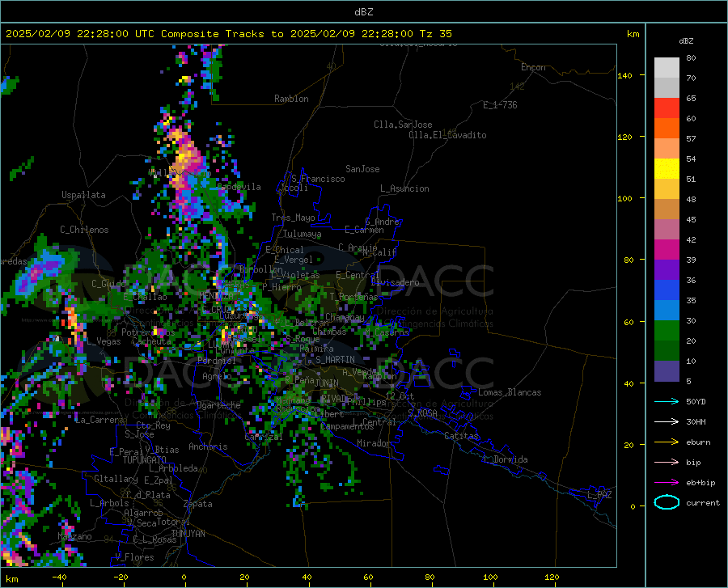Click the 'Tres_Mayo' map label
Screen dimensions: 728x588
[293, 218]
